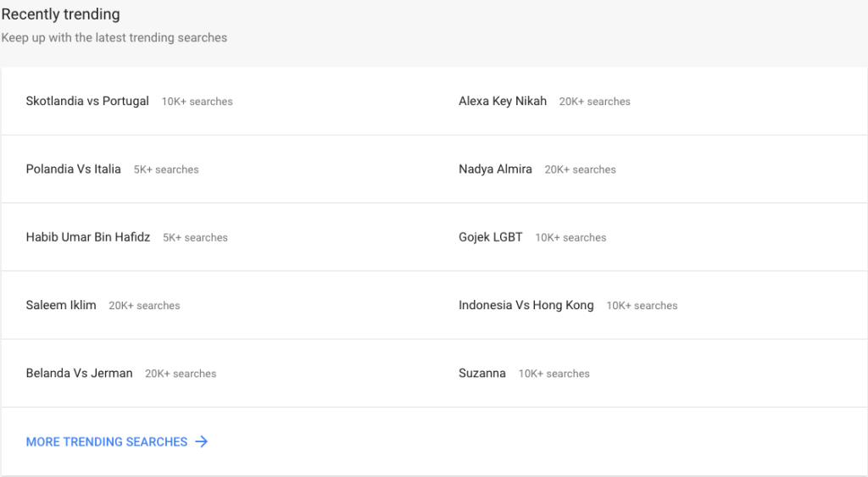
Task: Click 10K+ searches next to Gojek LGBT
Action: [570, 238]
